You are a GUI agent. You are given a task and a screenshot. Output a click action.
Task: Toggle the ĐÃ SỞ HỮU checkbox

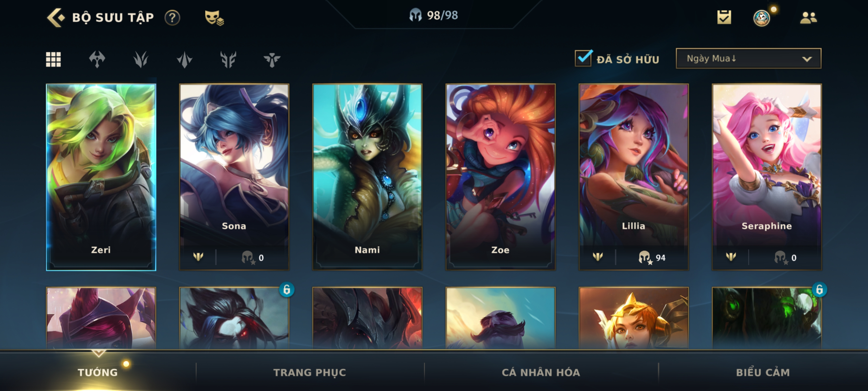(x=584, y=58)
